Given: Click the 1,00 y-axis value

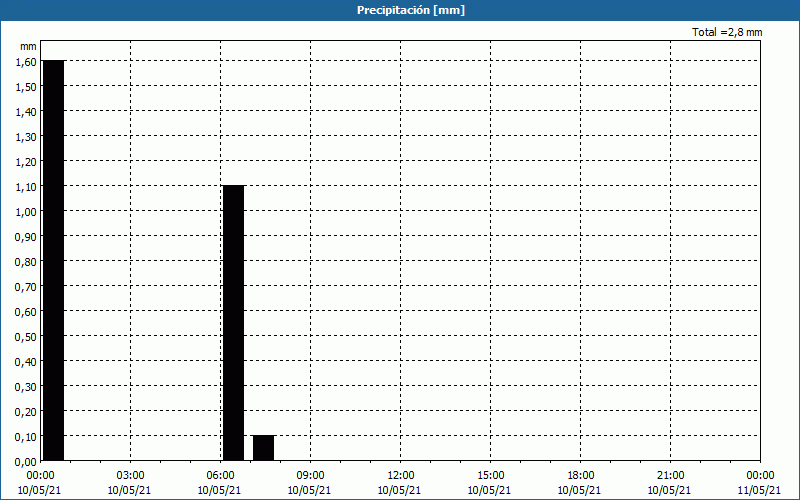Looking at the screenshot, I should [26, 212].
